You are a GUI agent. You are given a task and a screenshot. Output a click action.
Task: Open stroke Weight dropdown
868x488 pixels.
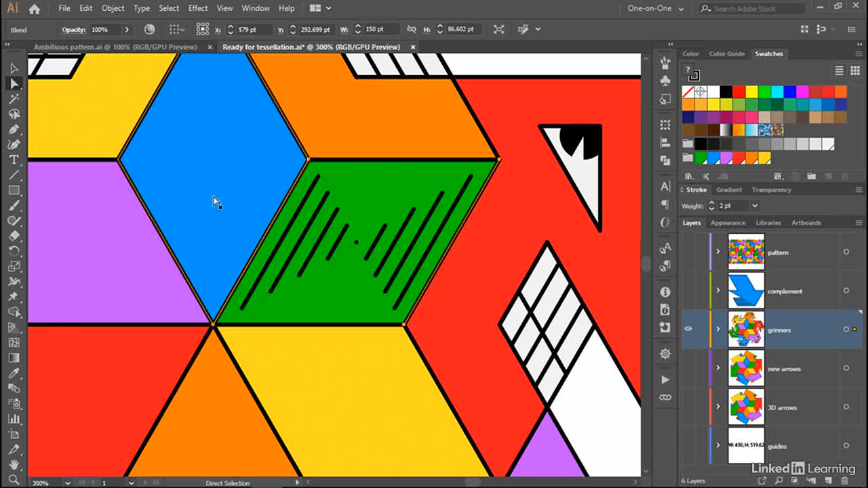point(755,205)
